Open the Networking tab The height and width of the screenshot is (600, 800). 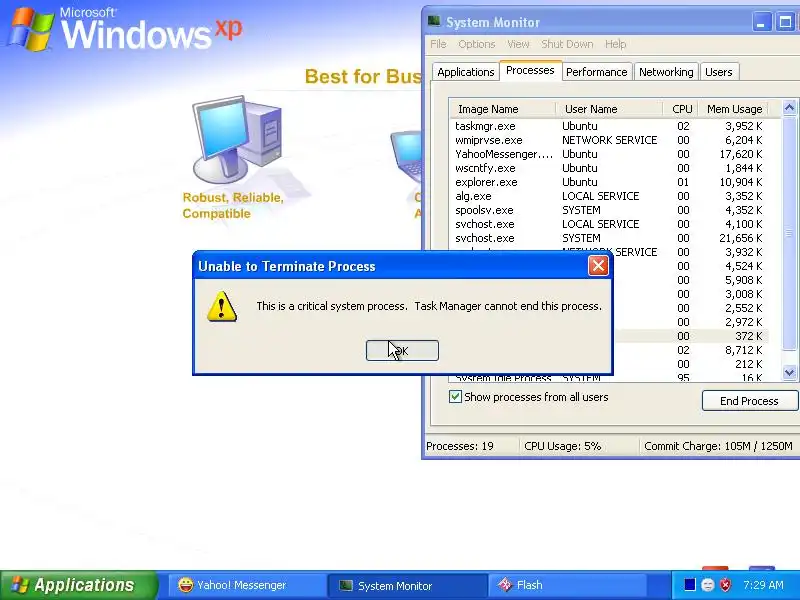click(666, 72)
